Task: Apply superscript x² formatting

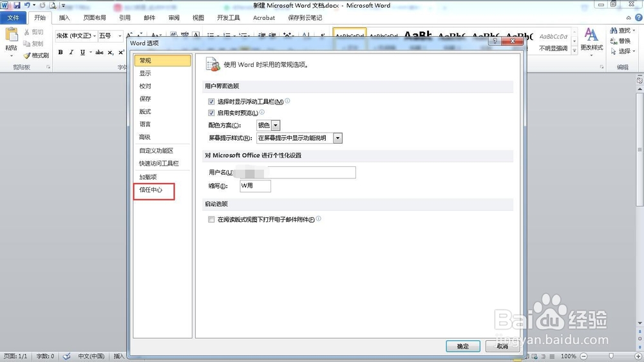Action: click(121, 52)
